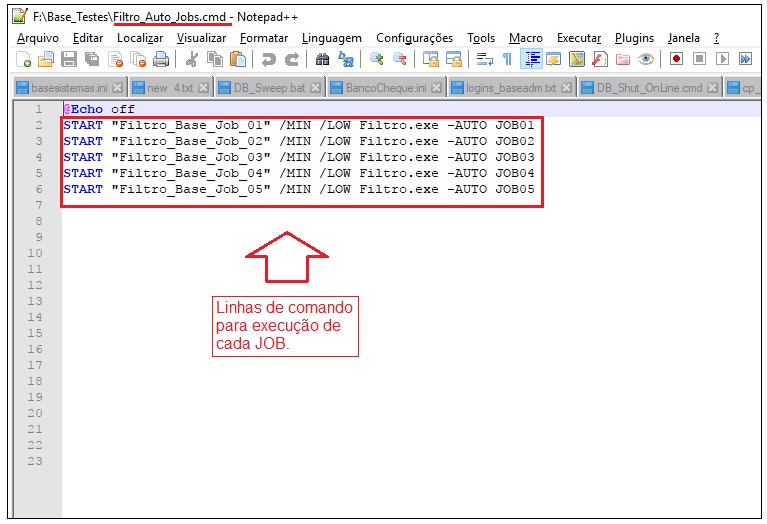
Task: Click the Zoom In magnifier icon
Action: tap(377, 60)
